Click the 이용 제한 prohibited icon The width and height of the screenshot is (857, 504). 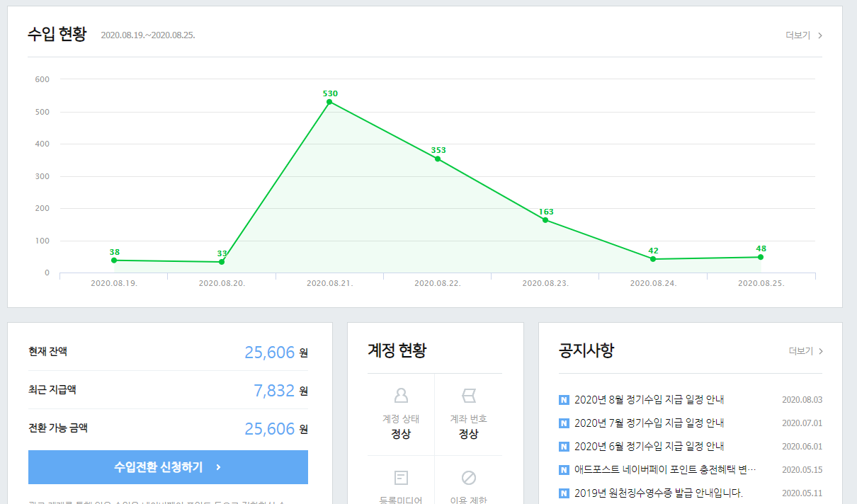tap(469, 477)
